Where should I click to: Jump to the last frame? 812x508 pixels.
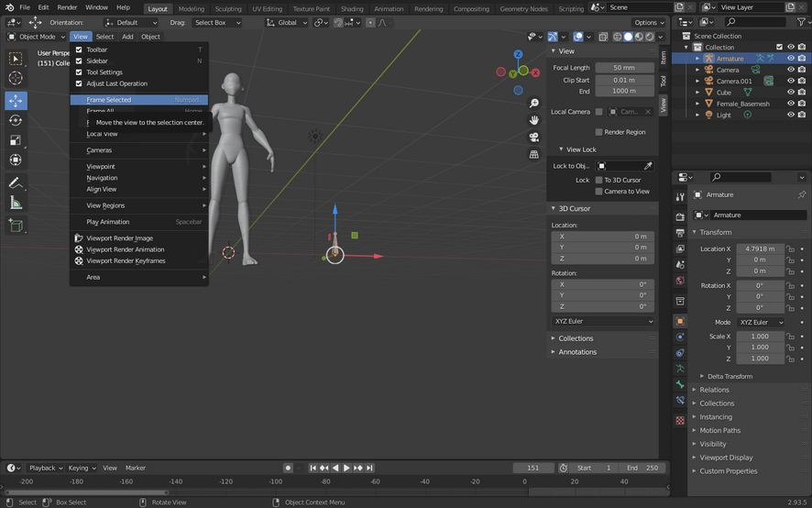pos(369,468)
